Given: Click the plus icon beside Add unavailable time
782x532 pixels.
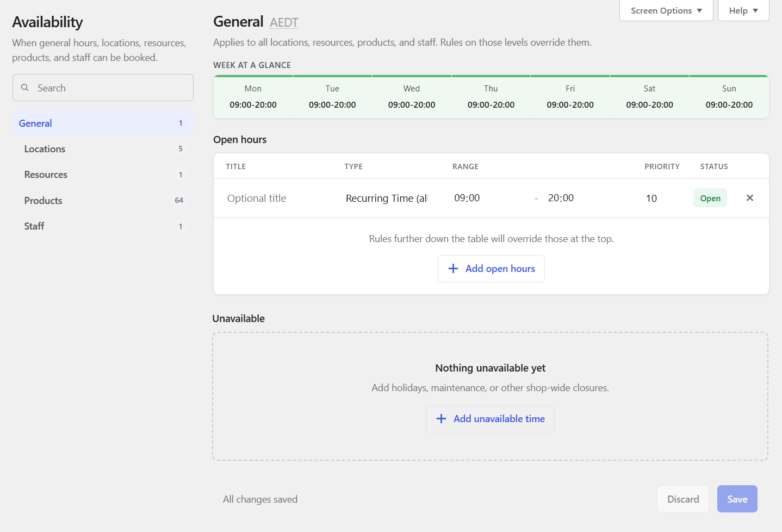Looking at the screenshot, I should pyautogui.click(x=441, y=419).
